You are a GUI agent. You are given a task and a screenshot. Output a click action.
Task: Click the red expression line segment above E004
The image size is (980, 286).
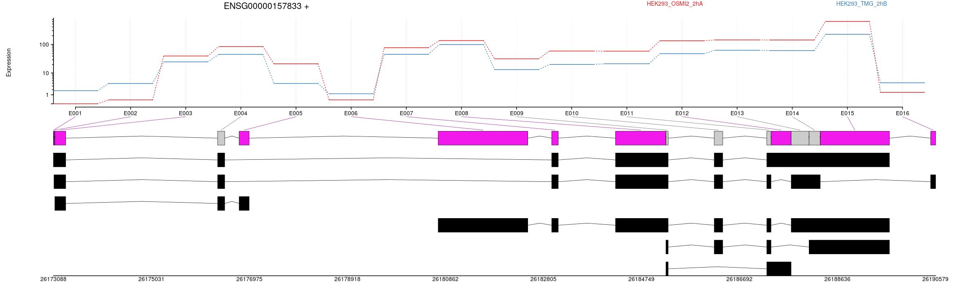pyautogui.click(x=241, y=47)
